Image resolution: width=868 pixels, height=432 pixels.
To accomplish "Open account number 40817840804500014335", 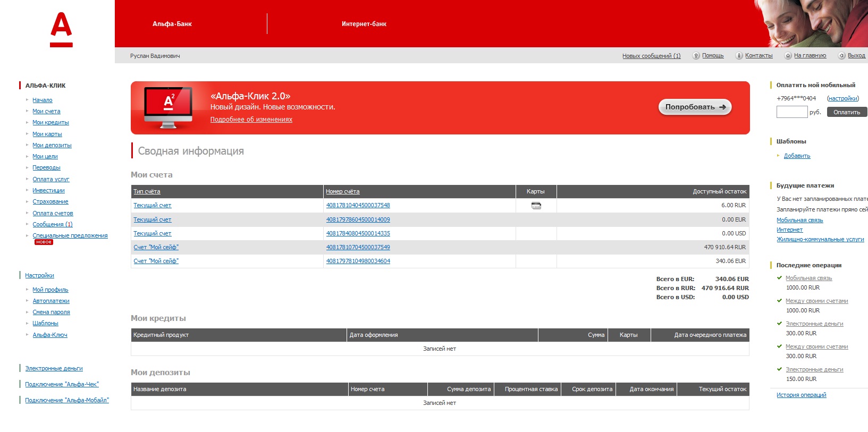I will coord(358,233).
